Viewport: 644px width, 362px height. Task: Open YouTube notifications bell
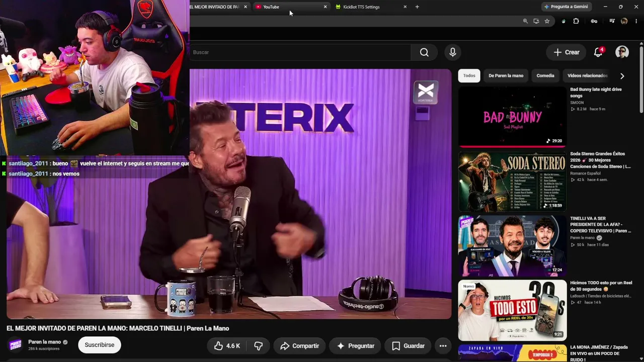pos(598,52)
